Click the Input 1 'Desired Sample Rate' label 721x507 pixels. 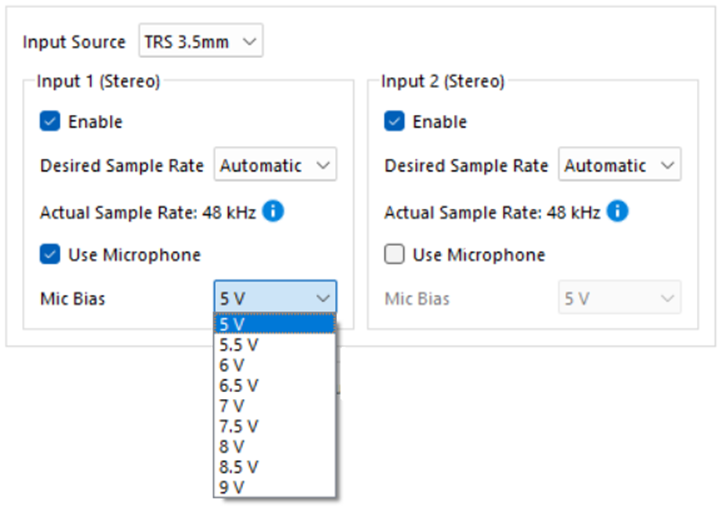click(x=122, y=165)
